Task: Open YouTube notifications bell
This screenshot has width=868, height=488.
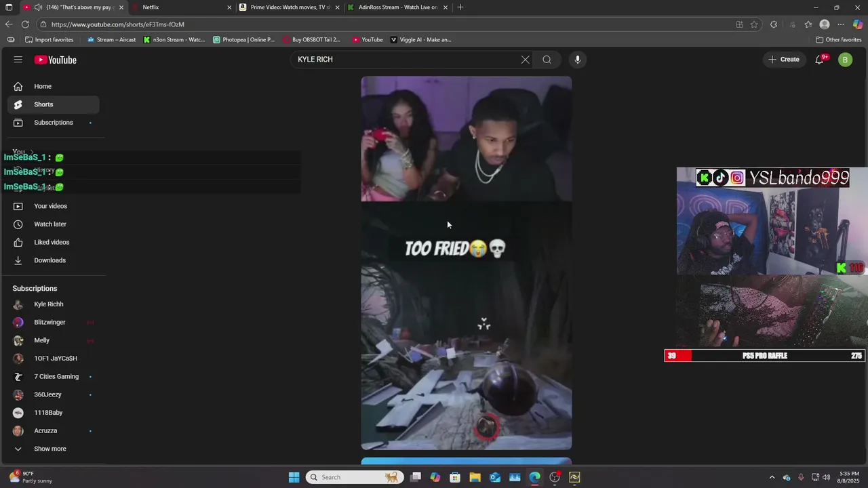Action: coord(820,60)
